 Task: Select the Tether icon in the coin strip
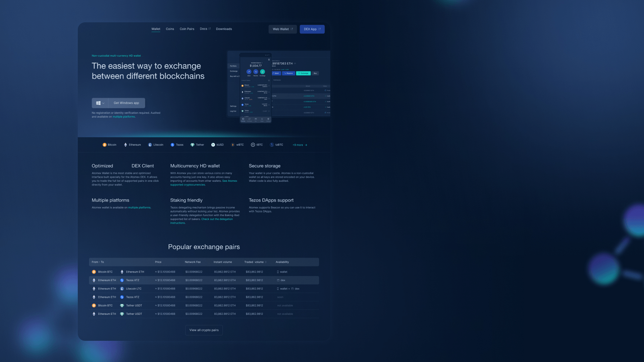[x=193, y=145]
